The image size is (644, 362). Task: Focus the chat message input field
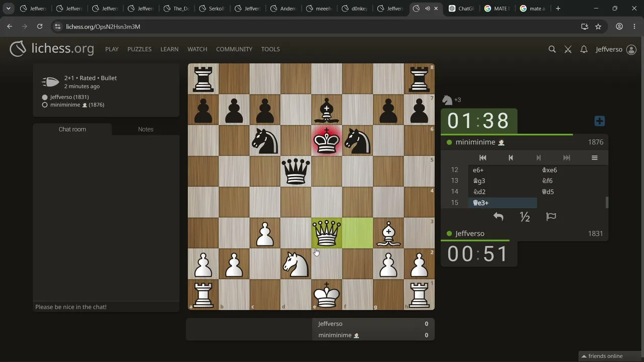[x=106, y=307]
